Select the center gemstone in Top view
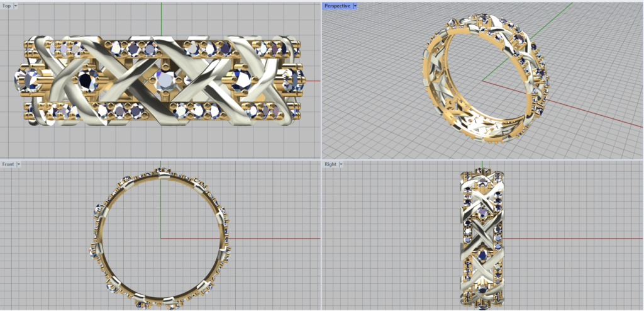 pos(165,80)
